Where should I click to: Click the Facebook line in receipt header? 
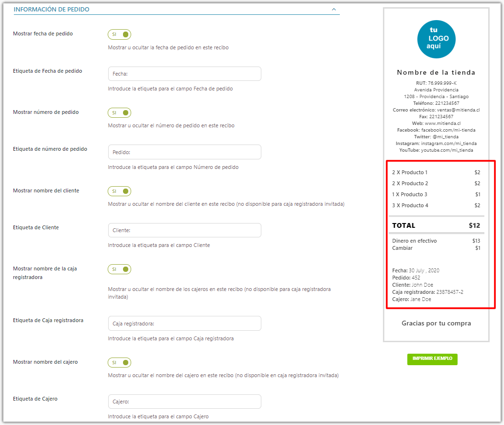pos(436,130)
